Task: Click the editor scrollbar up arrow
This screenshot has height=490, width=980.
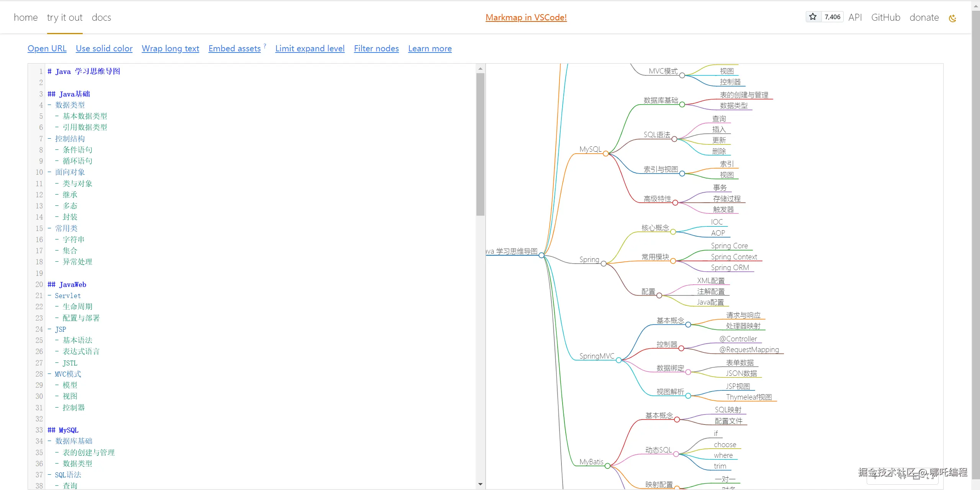Action: click(480, 69)
